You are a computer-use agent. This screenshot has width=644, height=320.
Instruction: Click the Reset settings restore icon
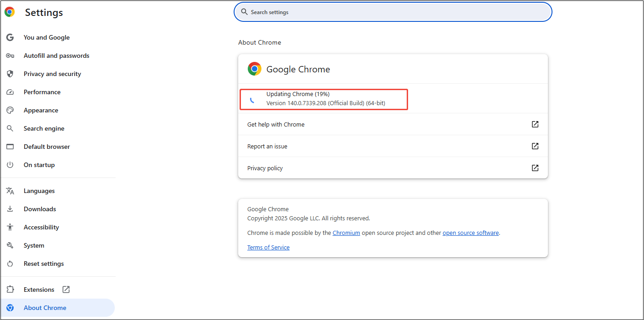pyautogui.click(x=10, y=264)
